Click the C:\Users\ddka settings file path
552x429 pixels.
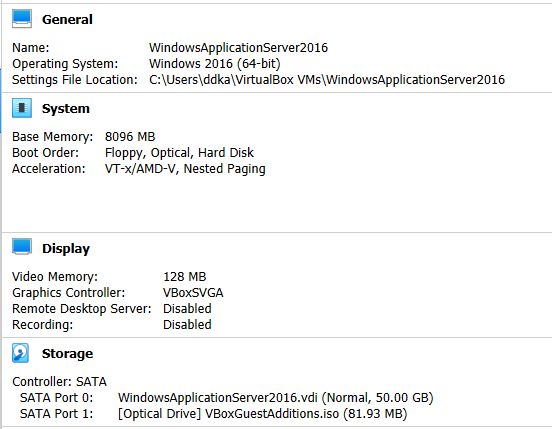click(327, 80)
